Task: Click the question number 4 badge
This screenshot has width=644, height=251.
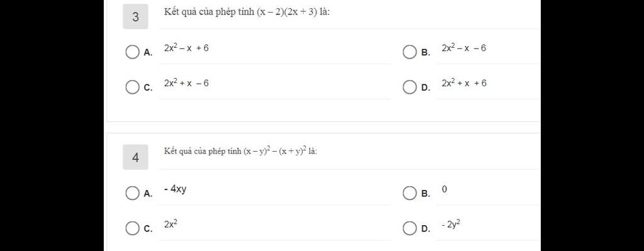Action: [x=136, y=157]
